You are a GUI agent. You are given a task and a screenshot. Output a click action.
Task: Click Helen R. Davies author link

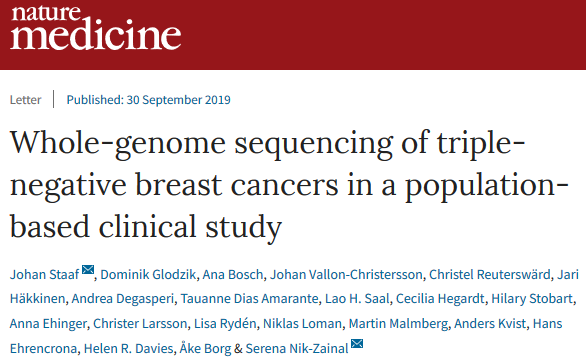pos(129,349)
